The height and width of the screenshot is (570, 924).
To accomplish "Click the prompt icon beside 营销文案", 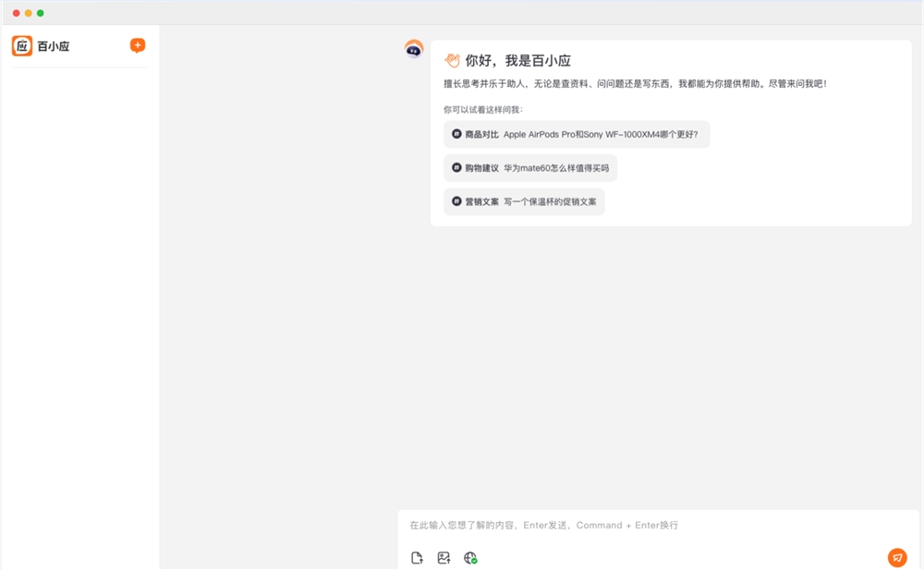I will [x=455, y=200].
